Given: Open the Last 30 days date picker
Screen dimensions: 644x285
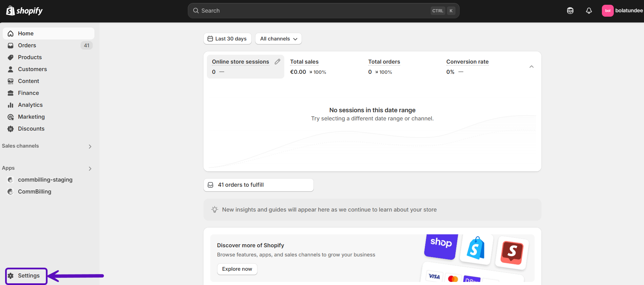Looking at the screenshot, I should [227, 39].
